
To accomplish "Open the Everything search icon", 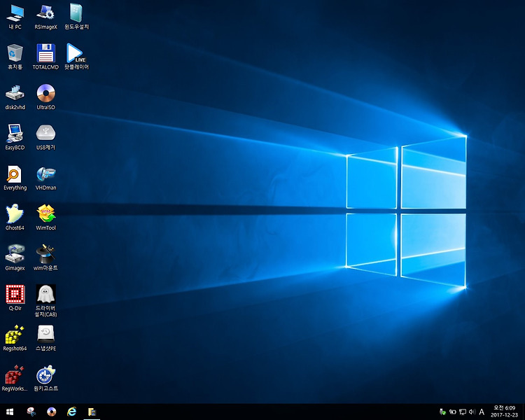I will coord(15,178).
